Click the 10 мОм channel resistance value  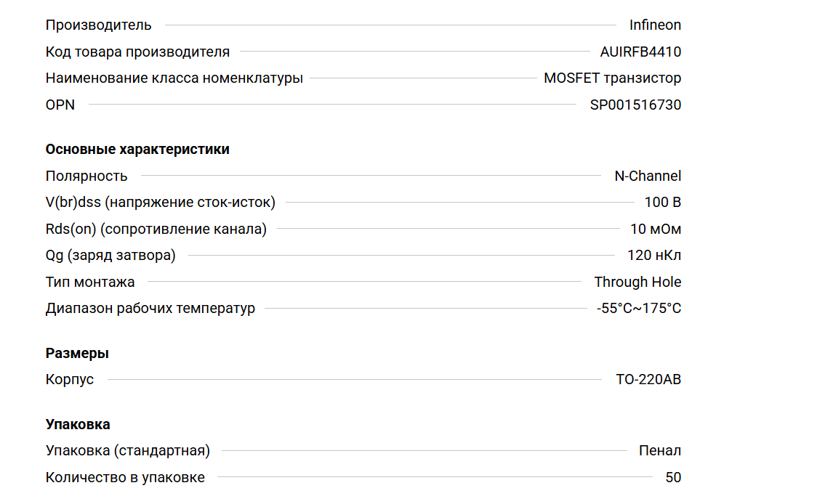[655, 229]
